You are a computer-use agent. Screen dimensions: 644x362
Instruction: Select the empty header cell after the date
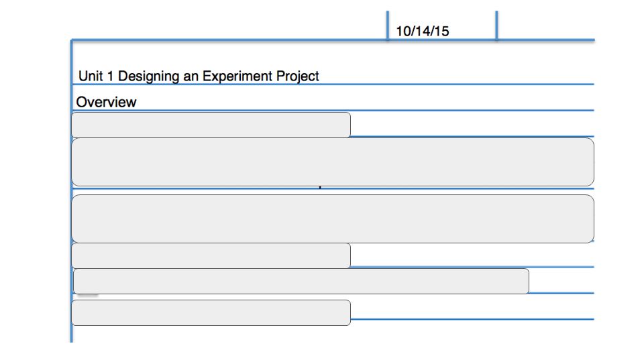pyautogui.click(x=546, y=25)
